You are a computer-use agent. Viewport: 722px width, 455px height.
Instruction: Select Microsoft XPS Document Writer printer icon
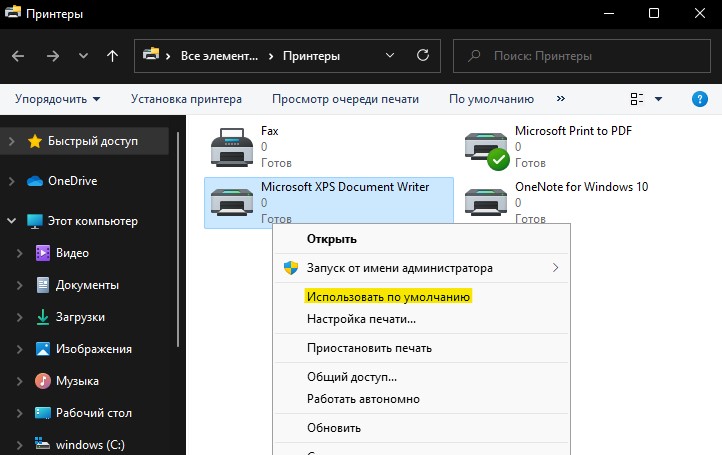232,202
